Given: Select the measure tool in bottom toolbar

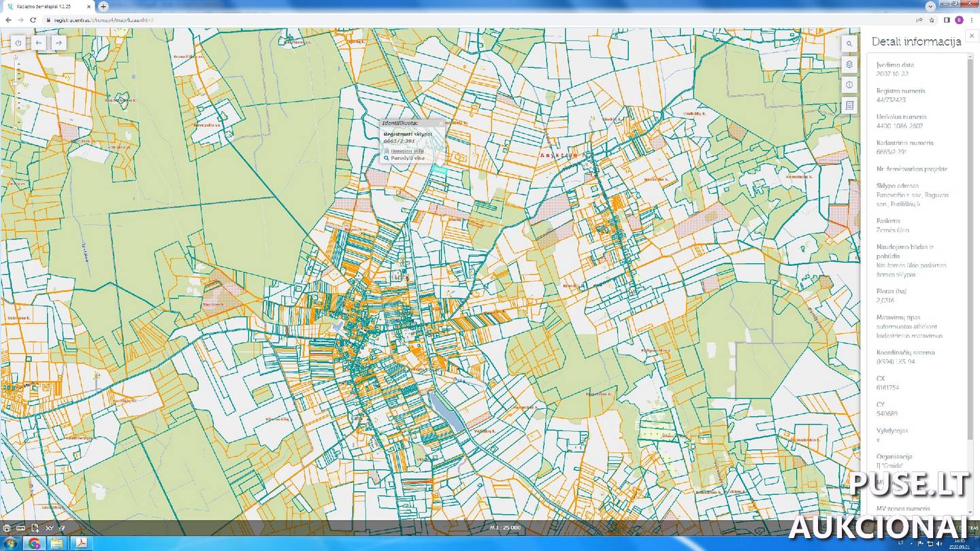Looking at the screenshot, I should click(20, 528).
